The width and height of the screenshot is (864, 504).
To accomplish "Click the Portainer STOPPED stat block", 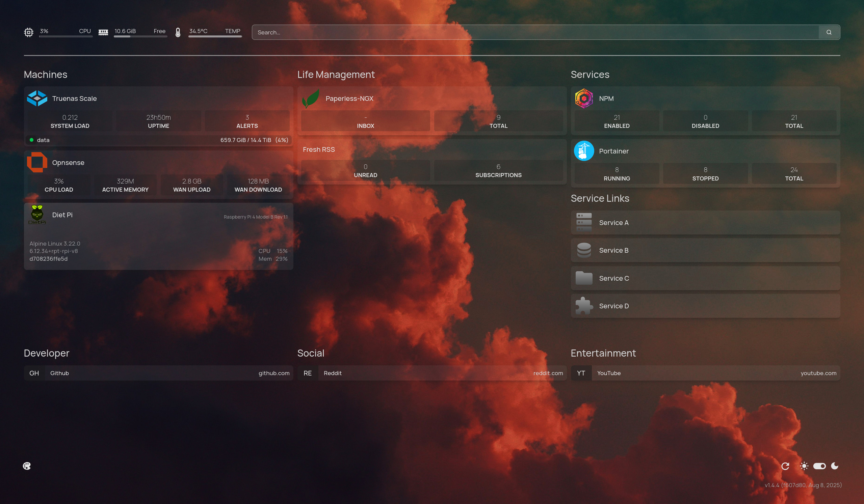I will coord(705,173).
